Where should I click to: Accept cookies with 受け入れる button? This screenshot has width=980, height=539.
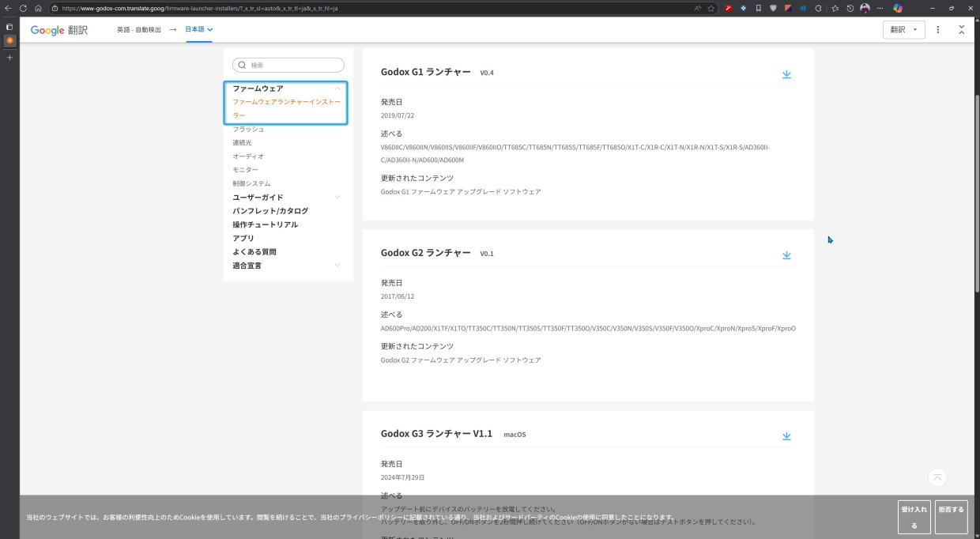(x=914, y=517)
